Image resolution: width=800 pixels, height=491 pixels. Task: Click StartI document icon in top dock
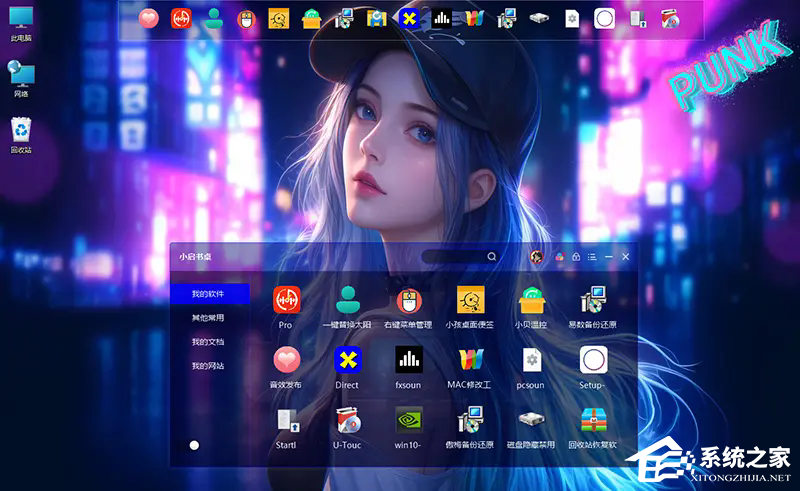click(638, 19)
